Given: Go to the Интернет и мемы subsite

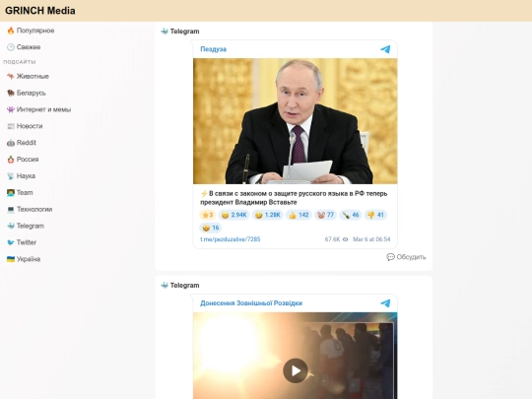Looking at the screenshot, I should pos(38,109).
